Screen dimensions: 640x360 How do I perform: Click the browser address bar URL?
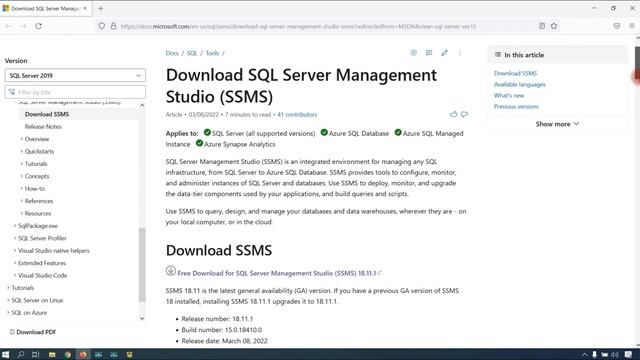(x=298, y=26)
